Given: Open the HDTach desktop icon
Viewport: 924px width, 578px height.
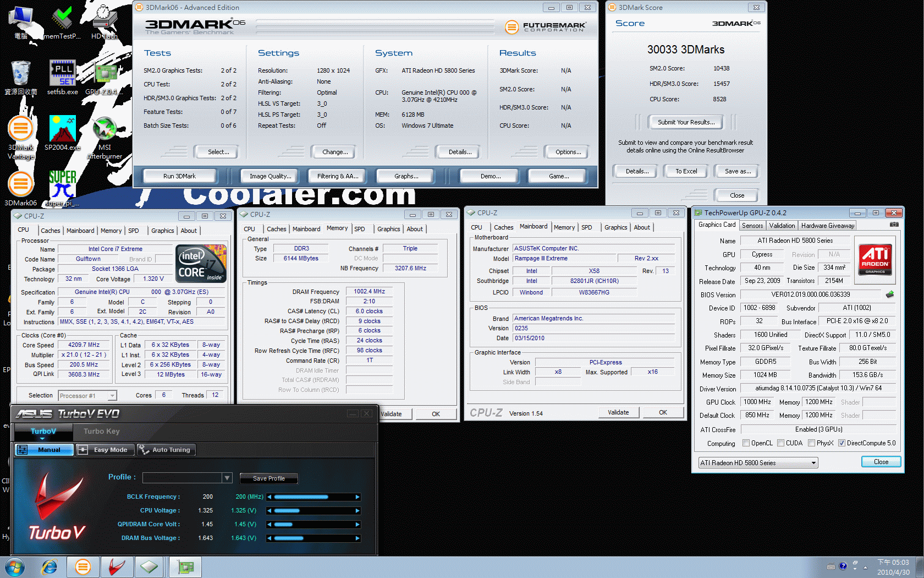Looking at the screenshot, I should point(105,22).
